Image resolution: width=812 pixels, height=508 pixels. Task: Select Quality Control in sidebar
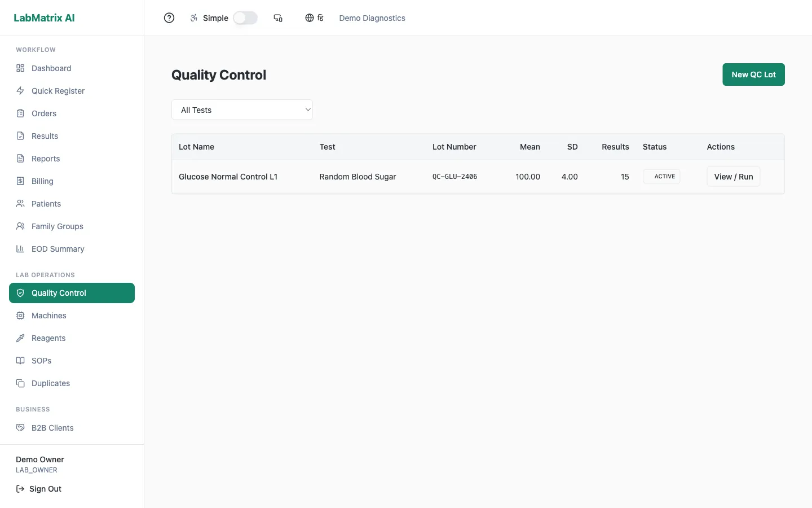tap(72, 293)
